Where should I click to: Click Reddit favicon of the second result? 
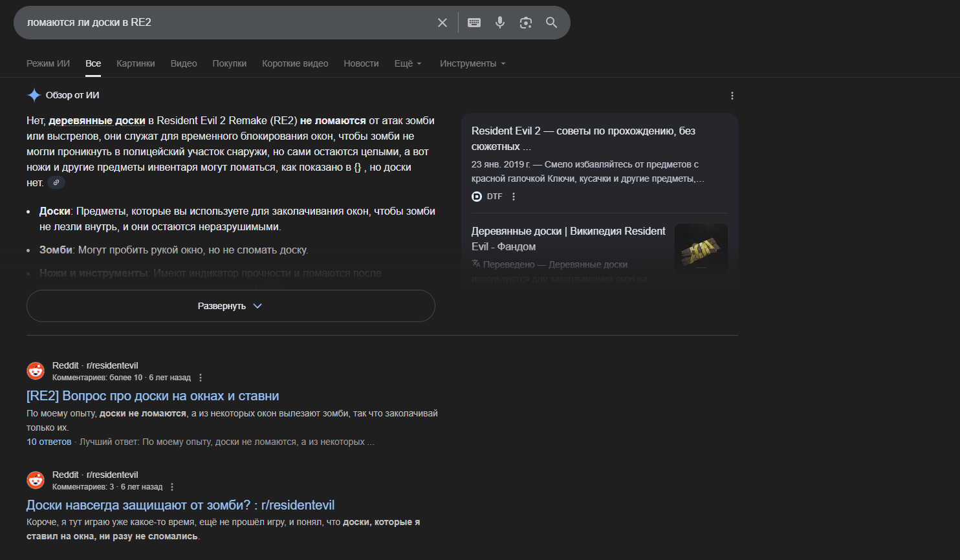[x=36, y=480]
